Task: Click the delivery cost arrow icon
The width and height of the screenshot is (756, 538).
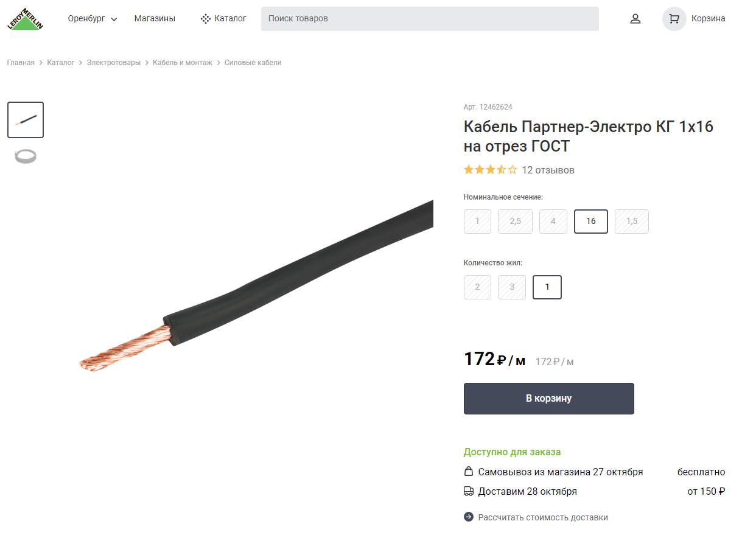Action: (469, 517)
